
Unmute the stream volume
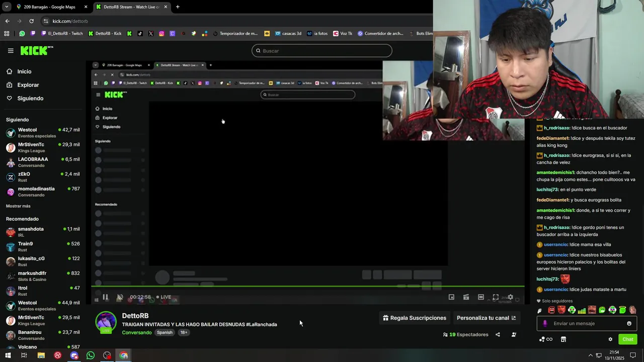(120, 297)
